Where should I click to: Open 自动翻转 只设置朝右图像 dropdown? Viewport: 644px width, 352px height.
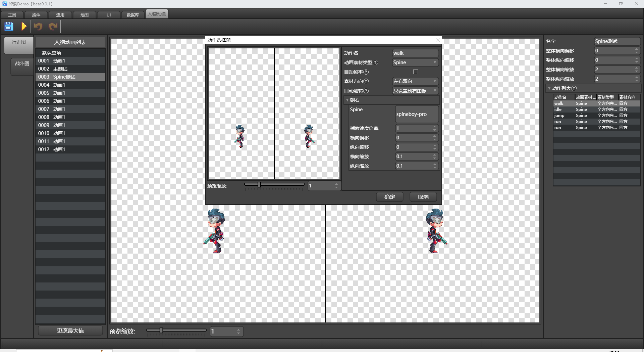pos(415,91)
